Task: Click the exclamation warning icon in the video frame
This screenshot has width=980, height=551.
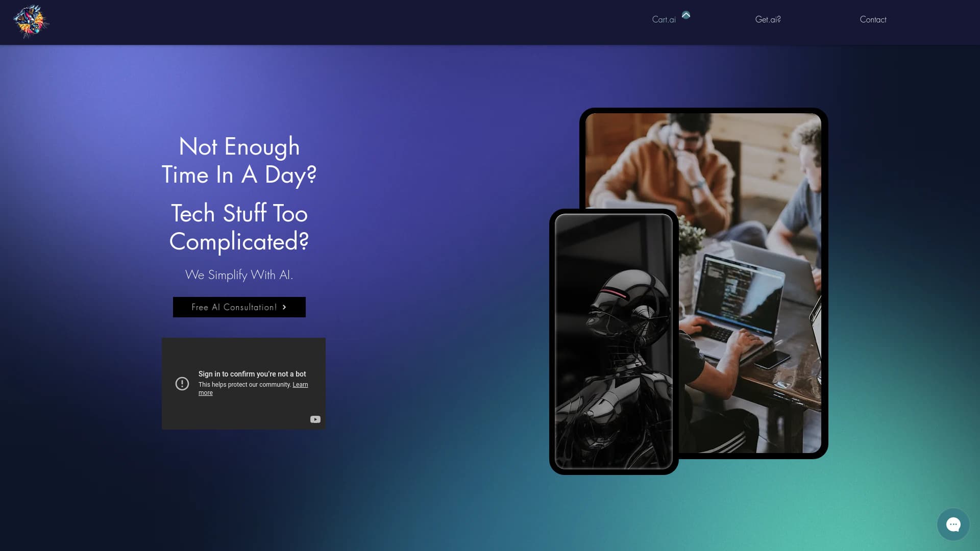Action: [183, 383]
